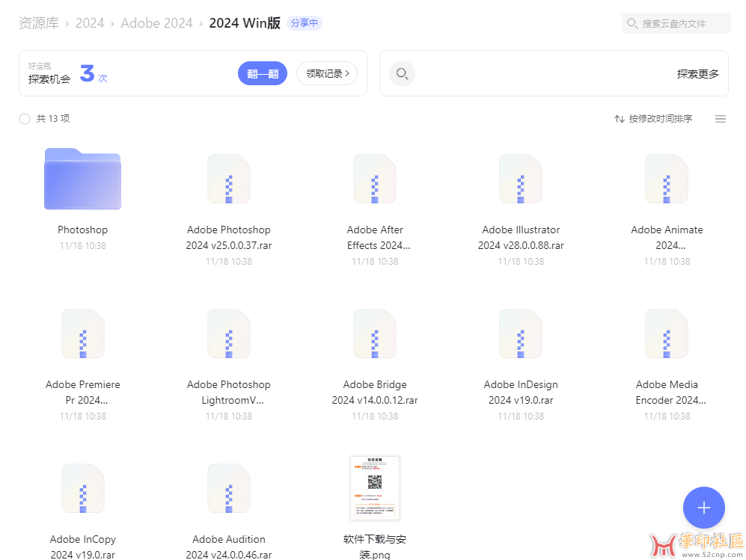Open the Photoshop folder icon

(x=82, y=179)
